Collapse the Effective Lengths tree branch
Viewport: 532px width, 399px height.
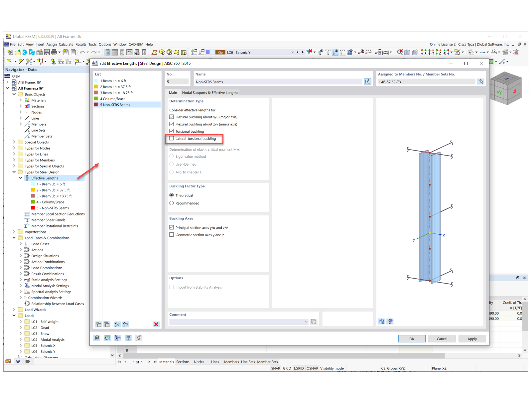click(x=21, y=178)
